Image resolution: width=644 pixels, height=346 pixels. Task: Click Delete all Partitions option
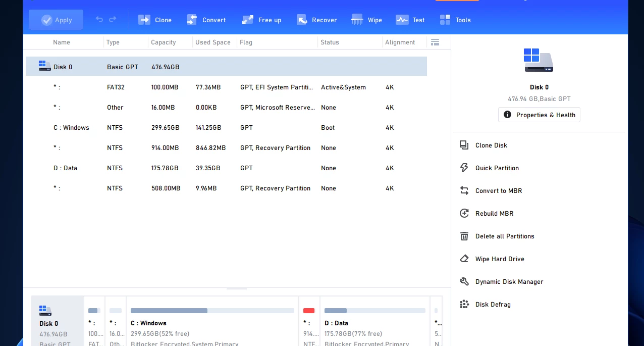pos(504,236)
